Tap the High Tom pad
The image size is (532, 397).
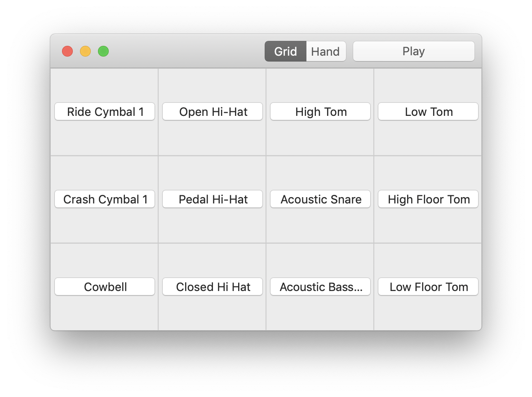click(320, 111)
